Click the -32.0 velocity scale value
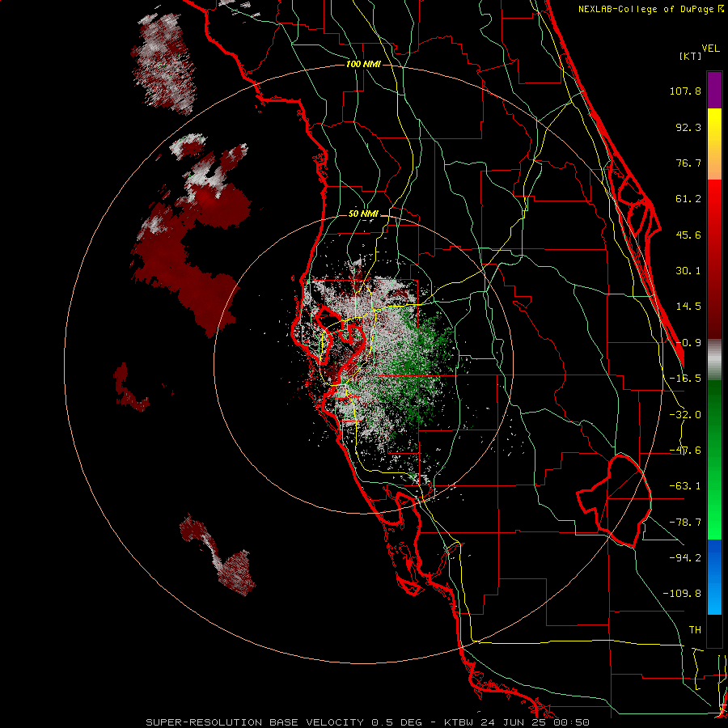Viewport: 728px width, 728px height. point(685,415)
